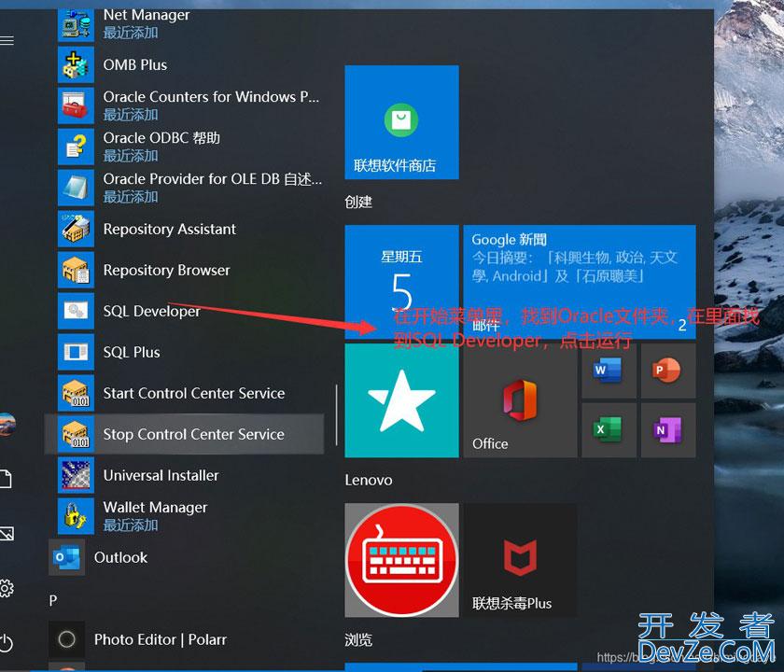Screen dimensions: 784x672
Task: Open the 联想杀毒Plus McAfee tile
Action: point(520,560)
